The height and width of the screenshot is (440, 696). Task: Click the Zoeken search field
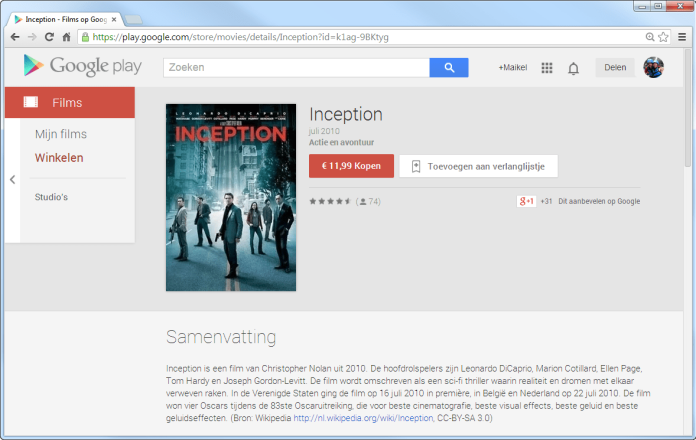click(x=297, y=67)
